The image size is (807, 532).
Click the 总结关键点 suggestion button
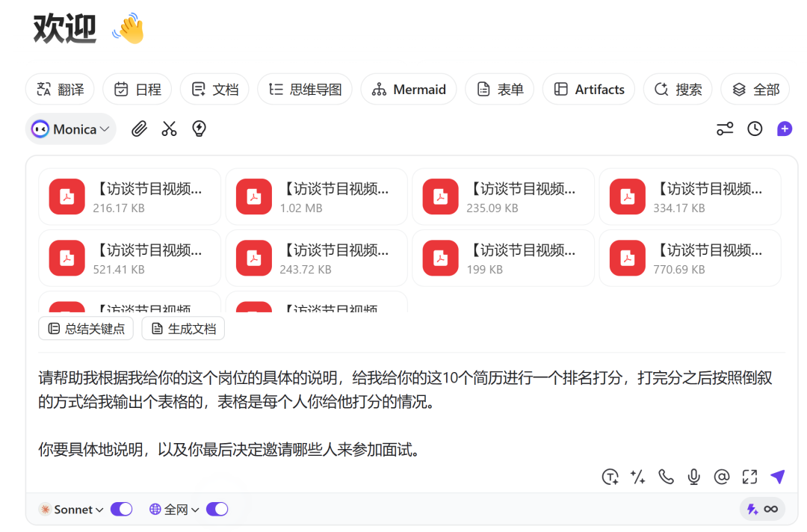pyautogui.click(x=85, y=328)
